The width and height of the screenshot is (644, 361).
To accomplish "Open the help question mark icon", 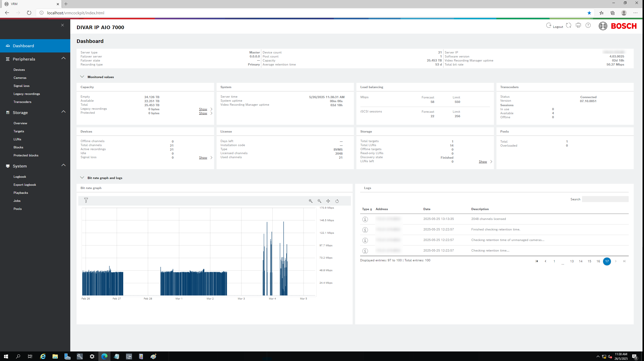I will point(588,25).
